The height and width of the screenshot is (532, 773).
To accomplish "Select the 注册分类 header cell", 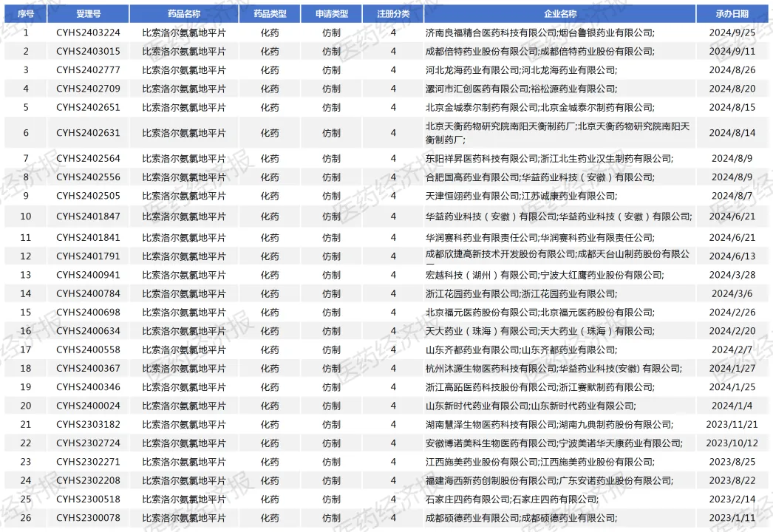I will point(392,13).
